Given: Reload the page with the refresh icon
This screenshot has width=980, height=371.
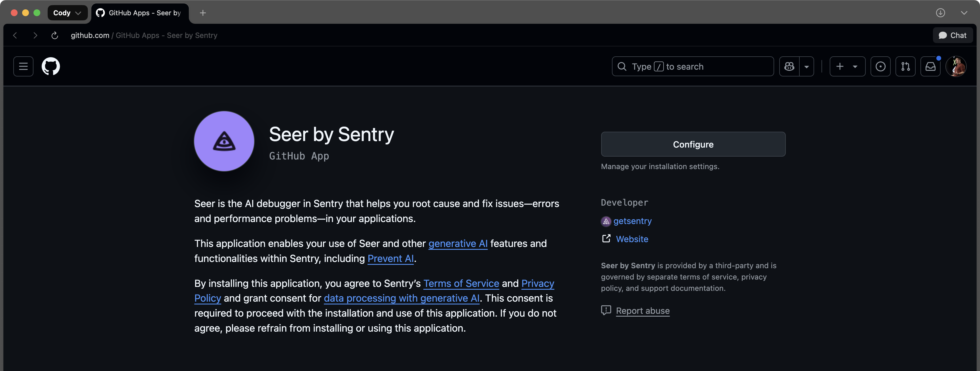Looking at the screenshot, I should tap(54, 35).
